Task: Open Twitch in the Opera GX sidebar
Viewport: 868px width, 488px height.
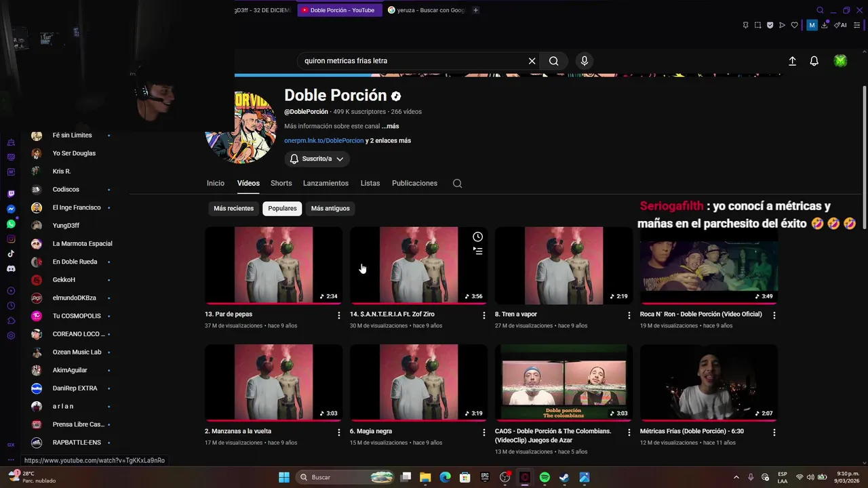Action: (x=11, y=194)
